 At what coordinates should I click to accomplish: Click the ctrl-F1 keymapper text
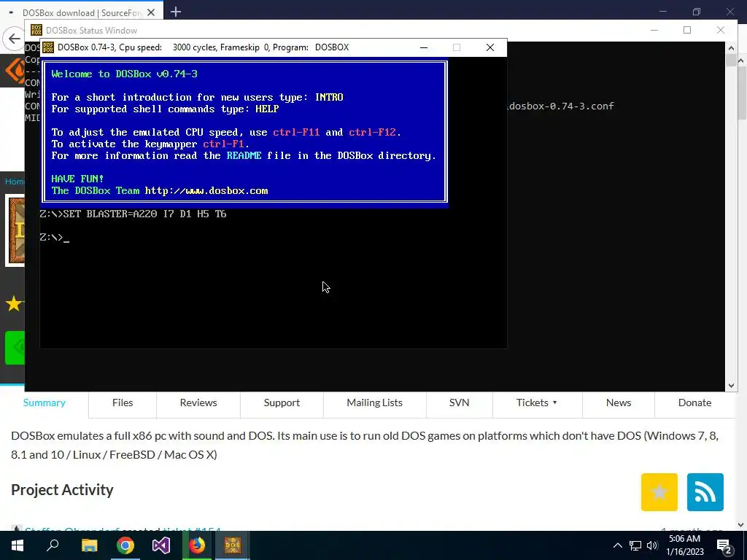(x=223, y=144)
